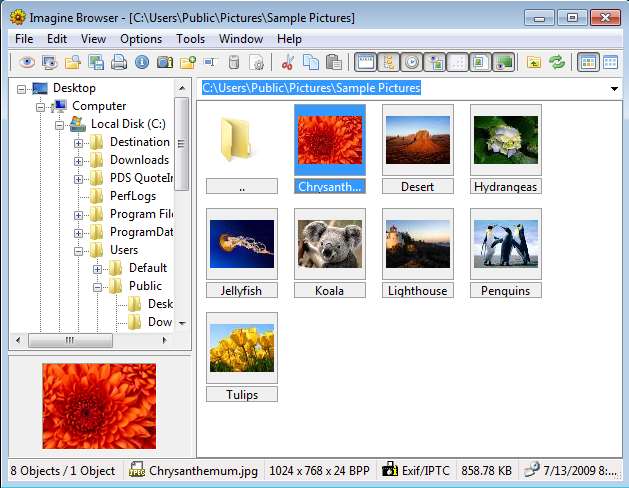Expand the Downloads folder in tree

[79, 160]
